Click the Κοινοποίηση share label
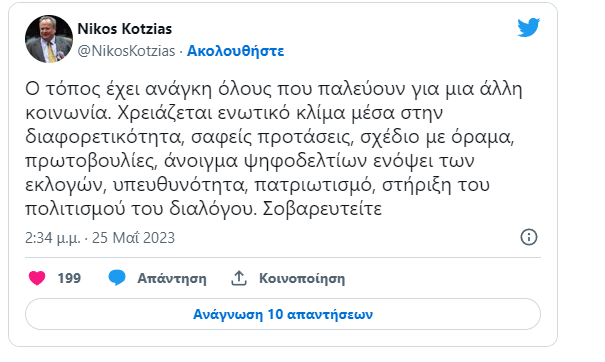605x362 pixels. click(302, 278)
